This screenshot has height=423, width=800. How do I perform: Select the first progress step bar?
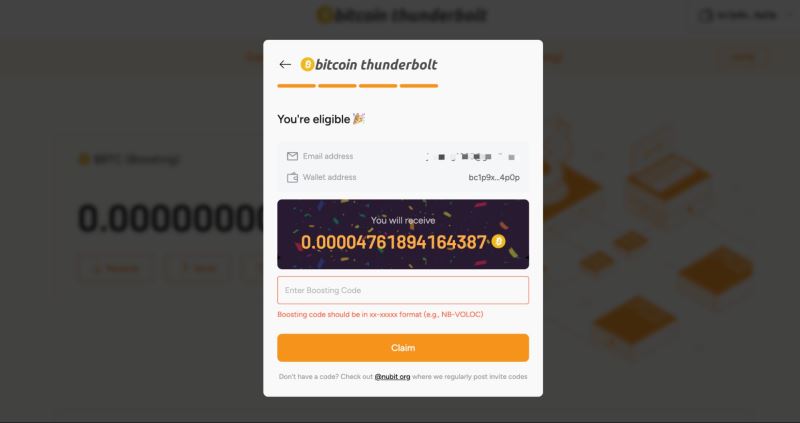coord(296,86)
